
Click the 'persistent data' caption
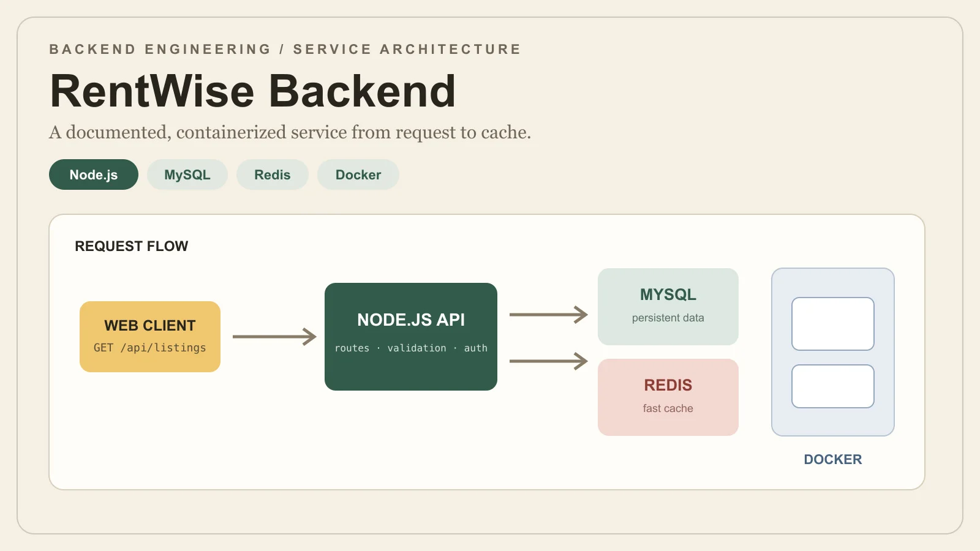[x=668, y=318]
